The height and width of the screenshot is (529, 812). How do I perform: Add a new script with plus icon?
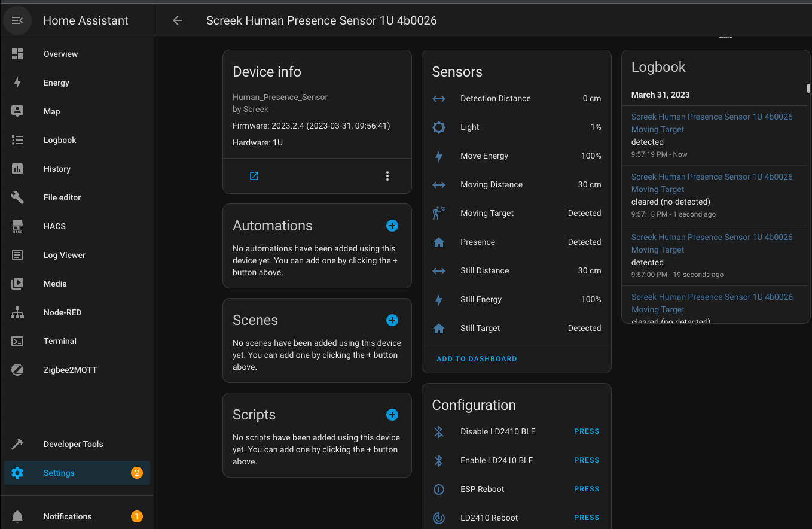point(392,415)
